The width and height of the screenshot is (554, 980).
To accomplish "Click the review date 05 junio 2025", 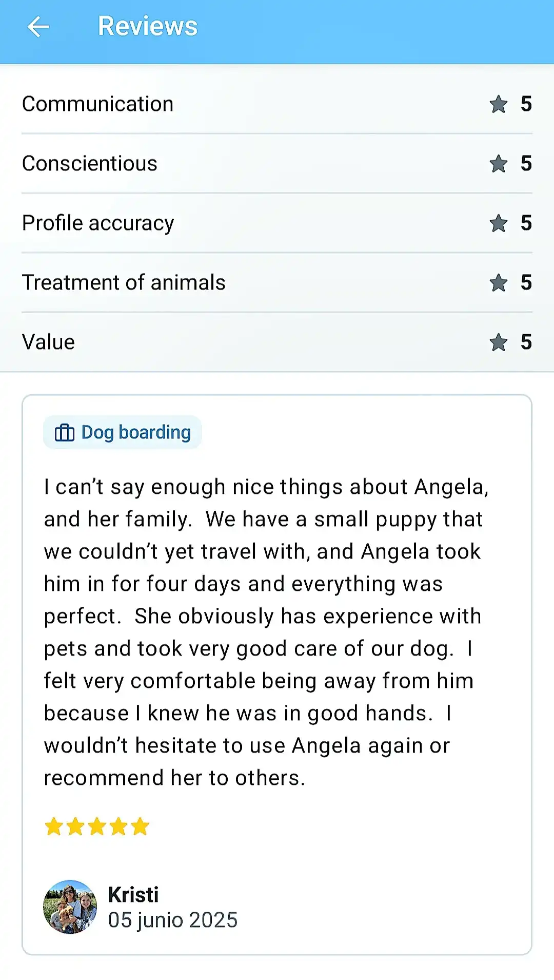I will point(173,920).
